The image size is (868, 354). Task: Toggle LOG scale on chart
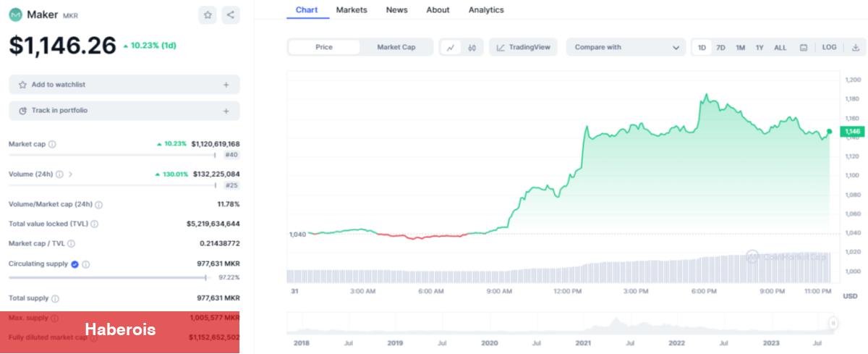[829, 47]
